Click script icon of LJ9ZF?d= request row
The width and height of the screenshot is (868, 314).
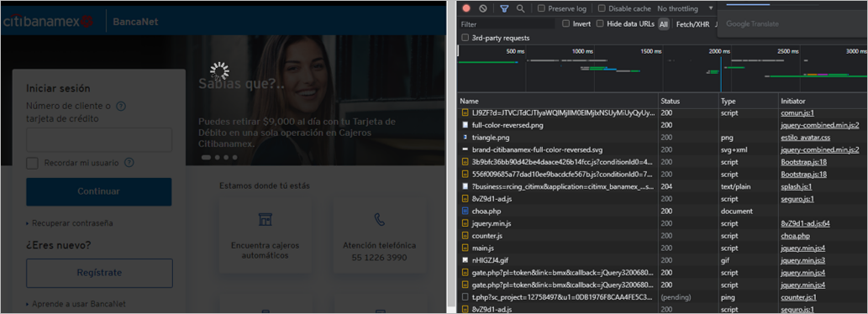point(465,113)
